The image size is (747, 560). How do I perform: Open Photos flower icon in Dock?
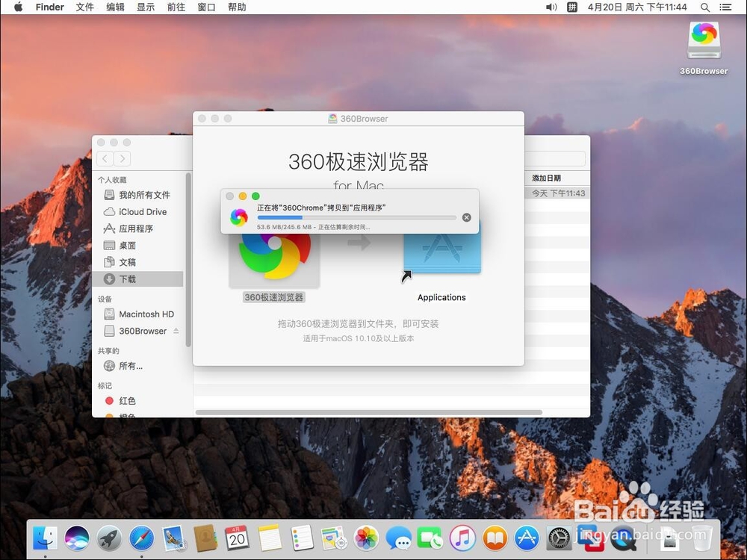click(x=366, y=538)
